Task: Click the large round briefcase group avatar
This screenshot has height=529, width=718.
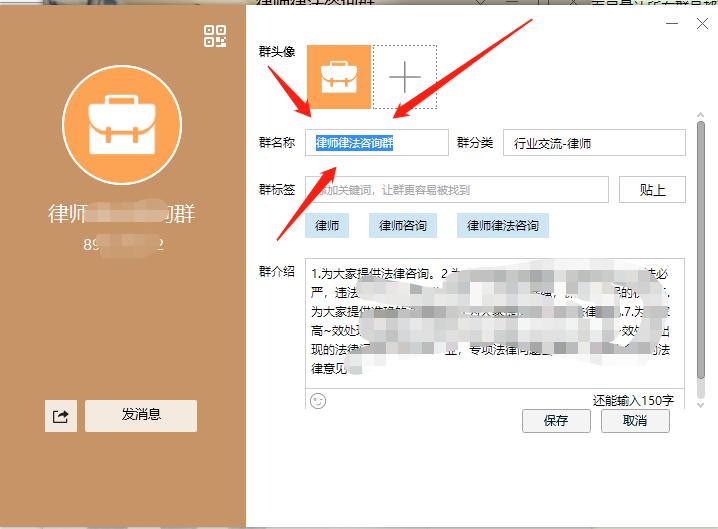Action: point(123,129)
